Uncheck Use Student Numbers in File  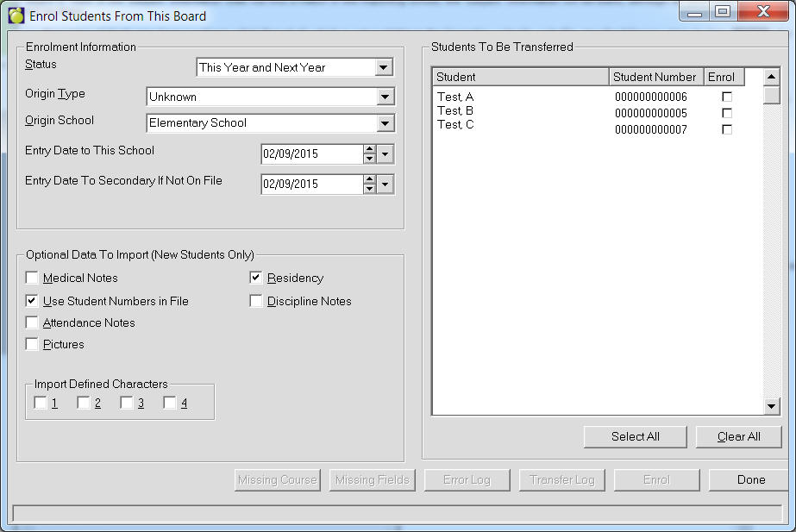tap(32, 301)
